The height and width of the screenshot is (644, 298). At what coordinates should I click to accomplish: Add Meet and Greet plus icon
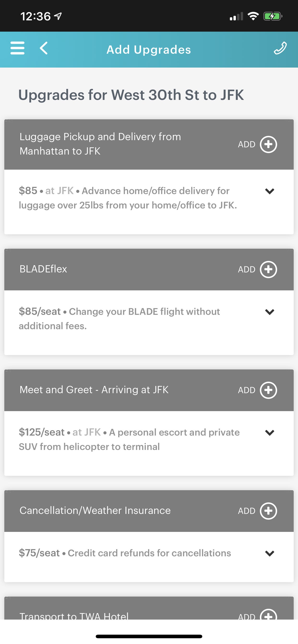[x=268, y=390]
